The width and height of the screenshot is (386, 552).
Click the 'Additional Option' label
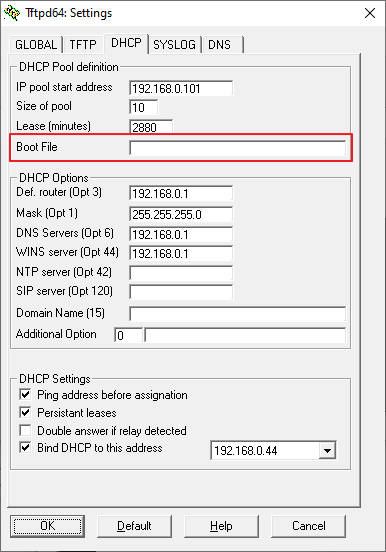[x=56, y=334]
